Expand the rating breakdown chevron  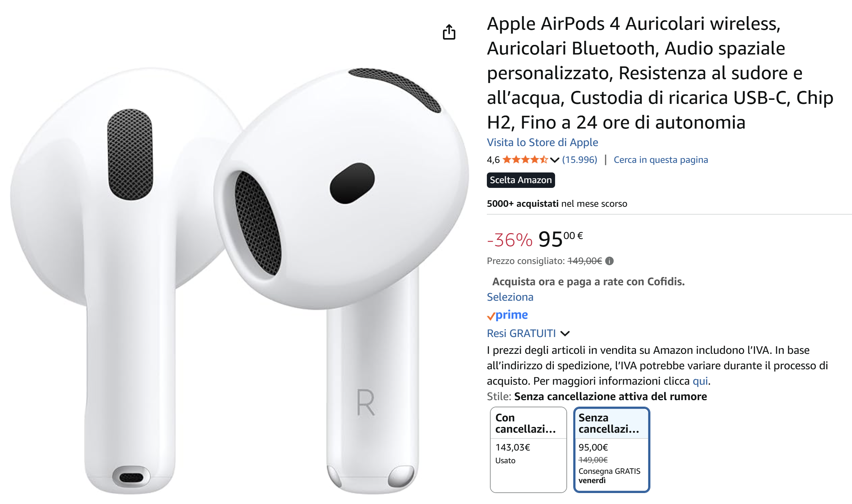point(555,160)
